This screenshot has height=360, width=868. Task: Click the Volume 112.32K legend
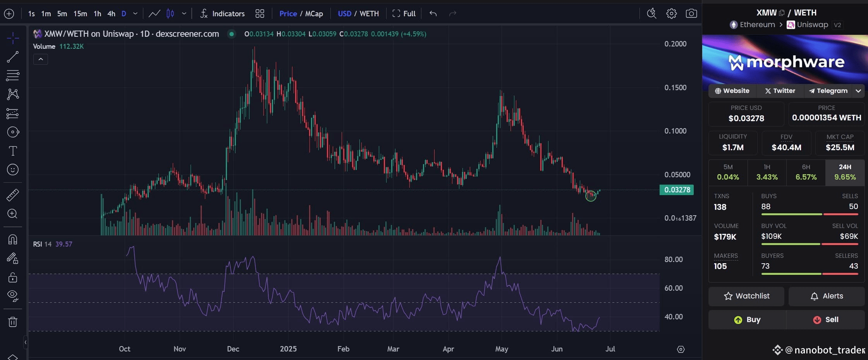pos(58,46)
